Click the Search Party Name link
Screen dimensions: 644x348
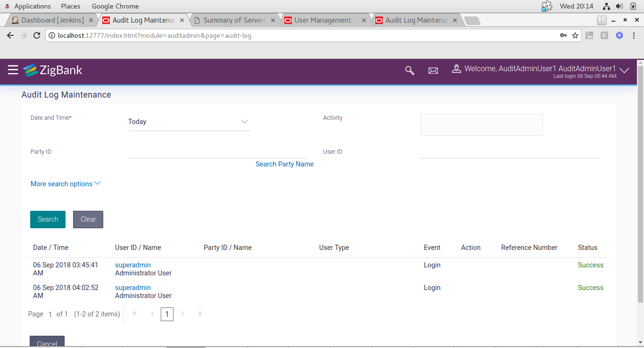tap(285, 164)
